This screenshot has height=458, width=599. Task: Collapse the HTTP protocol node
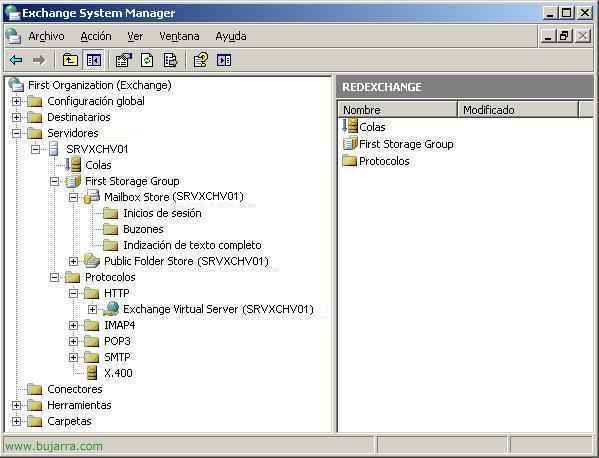pyautogui.click(x=73, y=293)
